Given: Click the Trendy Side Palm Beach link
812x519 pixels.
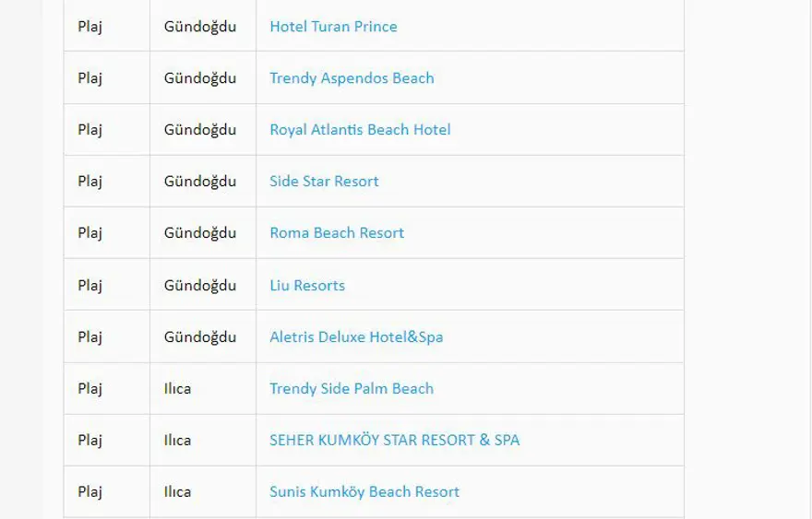Looking at the screenshot, I should pos(352,389).
